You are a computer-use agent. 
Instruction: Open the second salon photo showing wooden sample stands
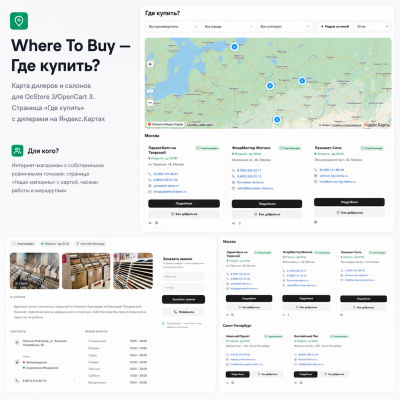(x=86, y=271)
